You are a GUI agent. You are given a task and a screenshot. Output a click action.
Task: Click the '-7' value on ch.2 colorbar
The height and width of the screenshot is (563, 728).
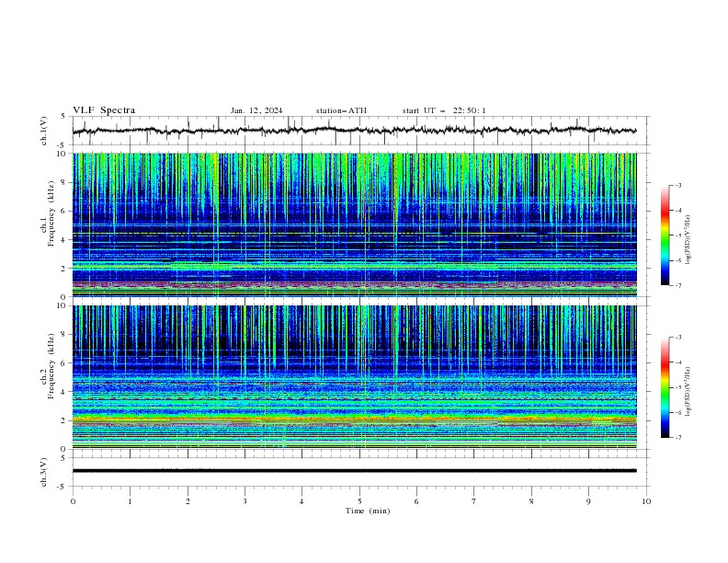[678, 438]
